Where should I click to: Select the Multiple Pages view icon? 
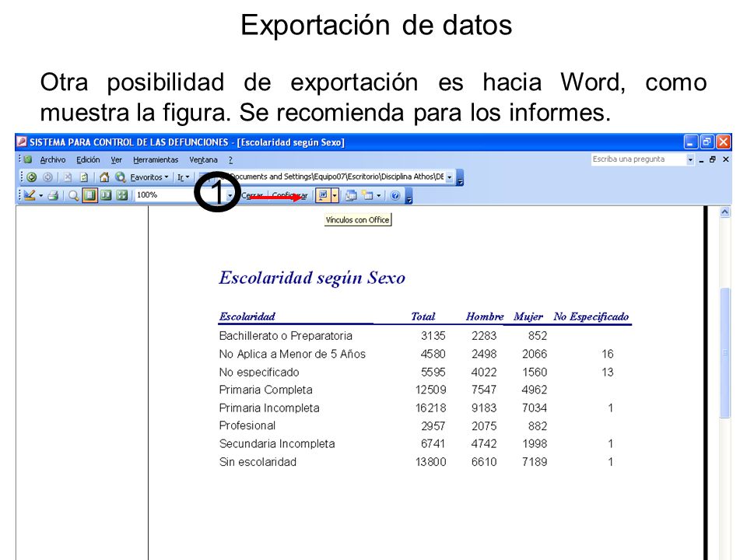coord(122,195)
